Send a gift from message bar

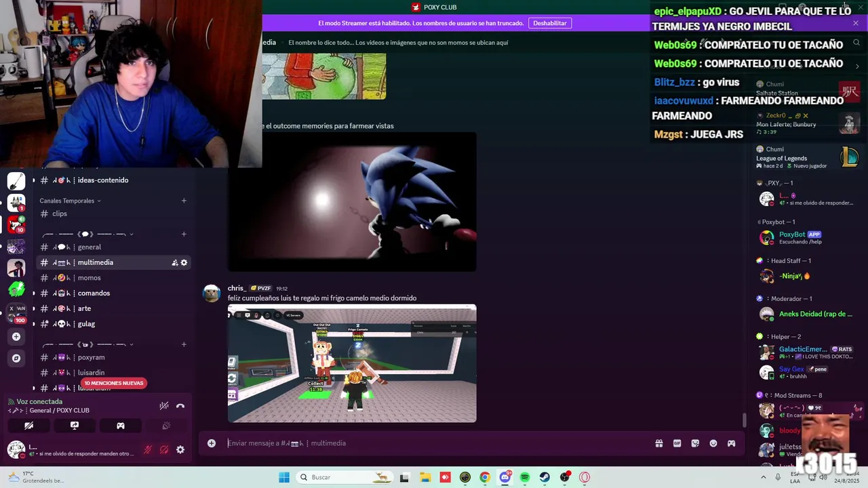pyautogui.click(x=658, y=443)
